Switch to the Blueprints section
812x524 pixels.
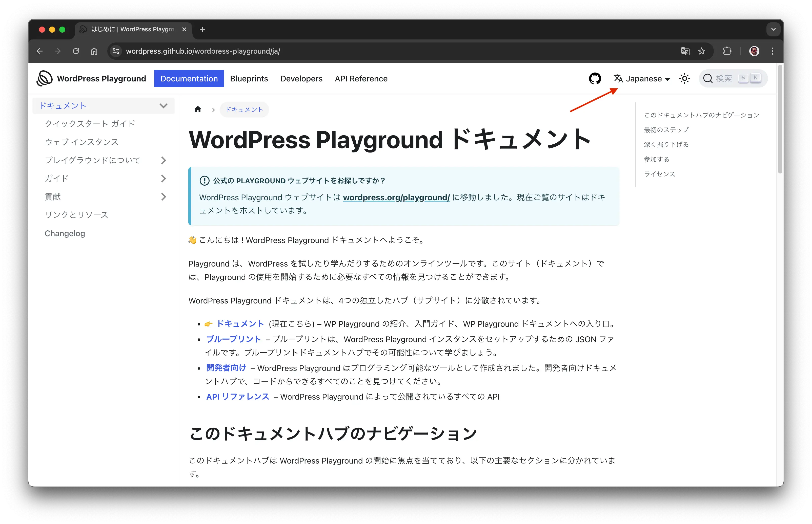point(249,78)
